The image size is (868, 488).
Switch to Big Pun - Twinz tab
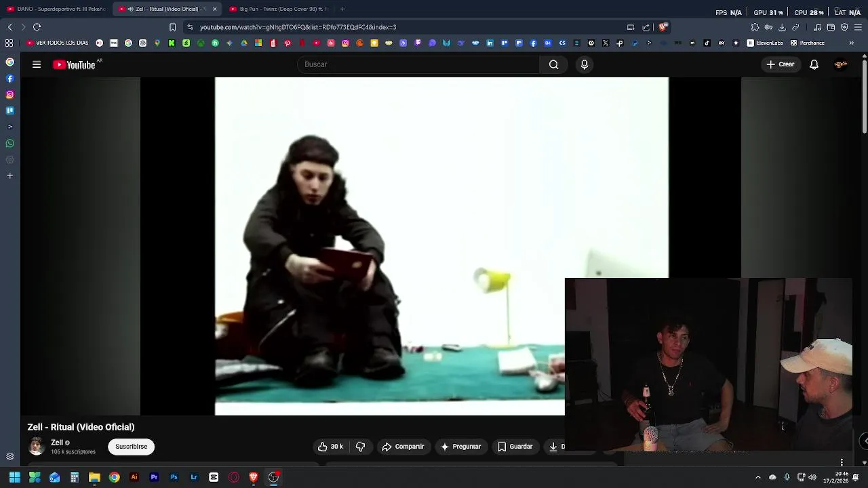(x=278, y=9)
